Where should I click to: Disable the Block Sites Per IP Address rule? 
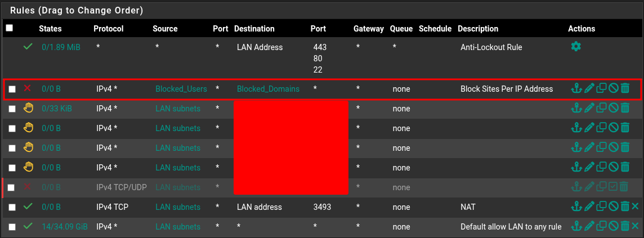pyautogui.click(x=613, y=88)
